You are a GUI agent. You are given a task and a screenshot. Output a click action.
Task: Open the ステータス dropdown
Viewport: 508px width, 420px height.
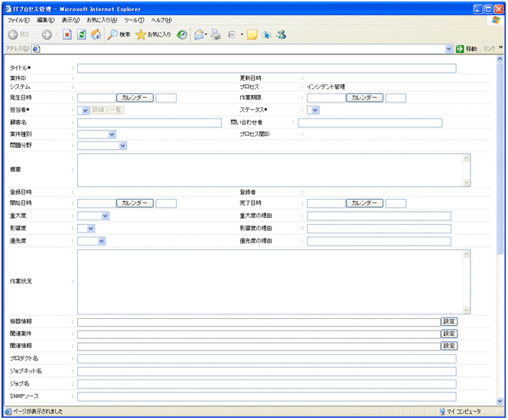[314, 110]
